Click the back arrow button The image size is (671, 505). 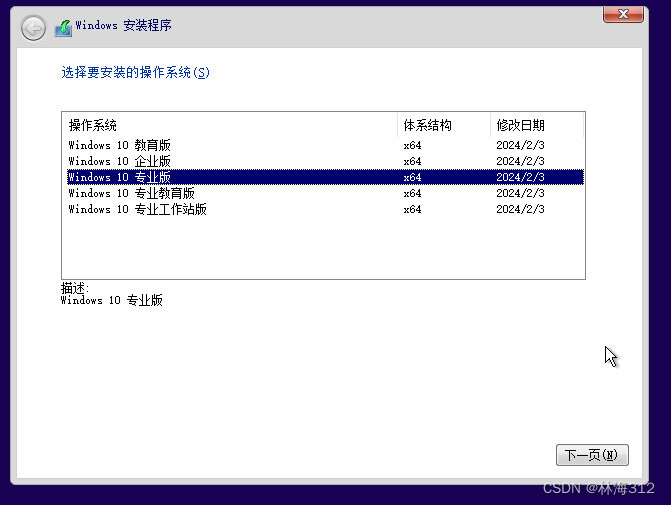point(33,28)
